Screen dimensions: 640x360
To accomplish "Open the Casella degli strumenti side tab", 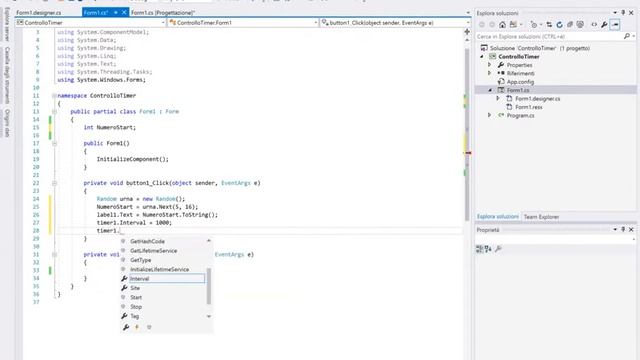I will (7, 75).
